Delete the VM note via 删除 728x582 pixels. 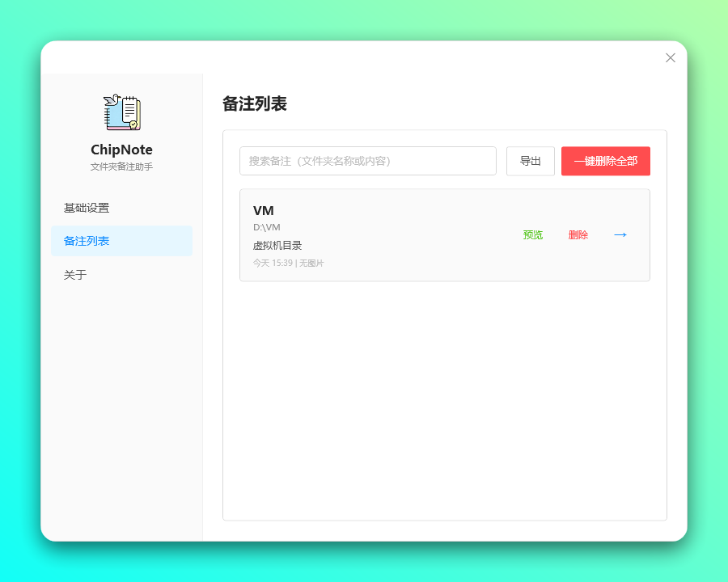(578, 235)
